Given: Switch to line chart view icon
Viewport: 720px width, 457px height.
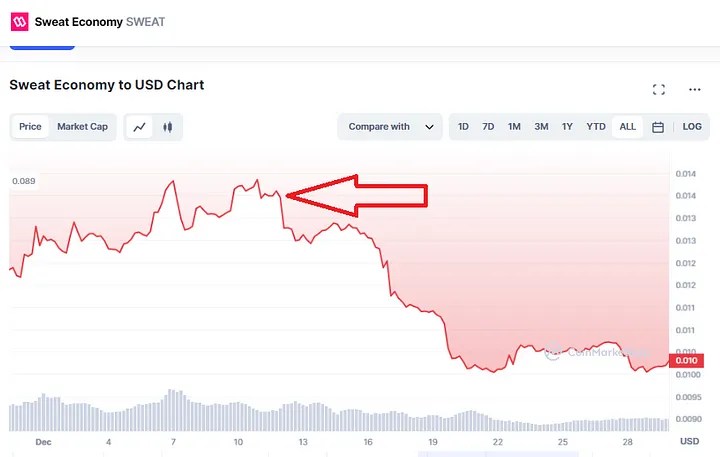Looking at the screenshot, I should [140, 127].
